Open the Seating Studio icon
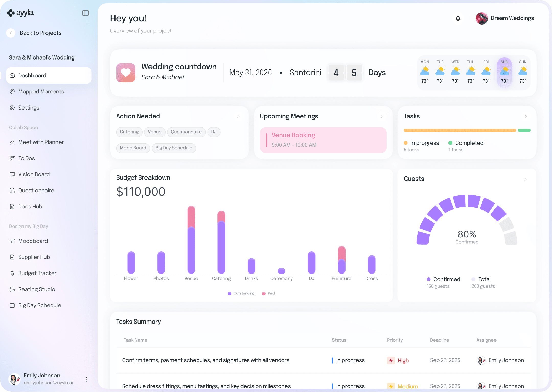The height and width of the screenshot is (392, 552). click(12, 289)
